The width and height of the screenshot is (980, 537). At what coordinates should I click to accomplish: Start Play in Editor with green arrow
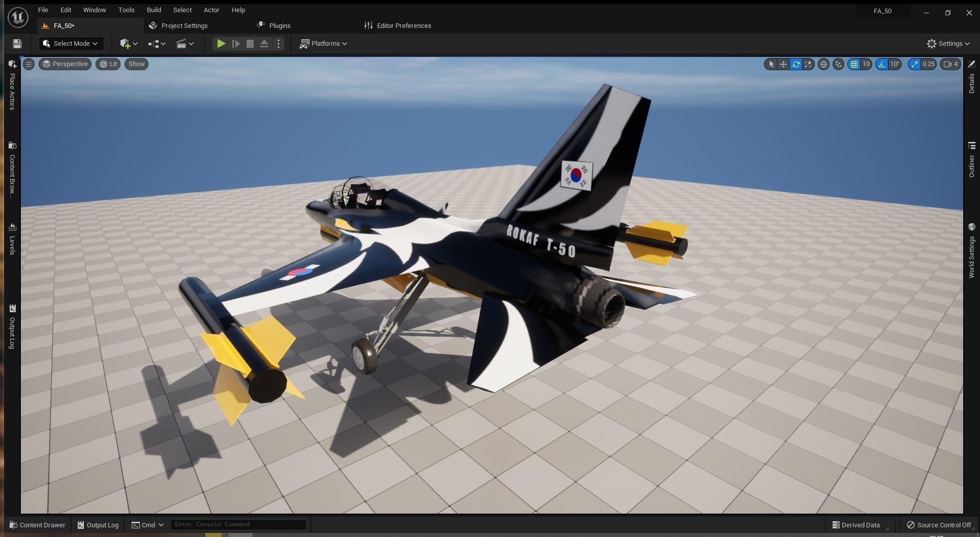click(221, 44)
